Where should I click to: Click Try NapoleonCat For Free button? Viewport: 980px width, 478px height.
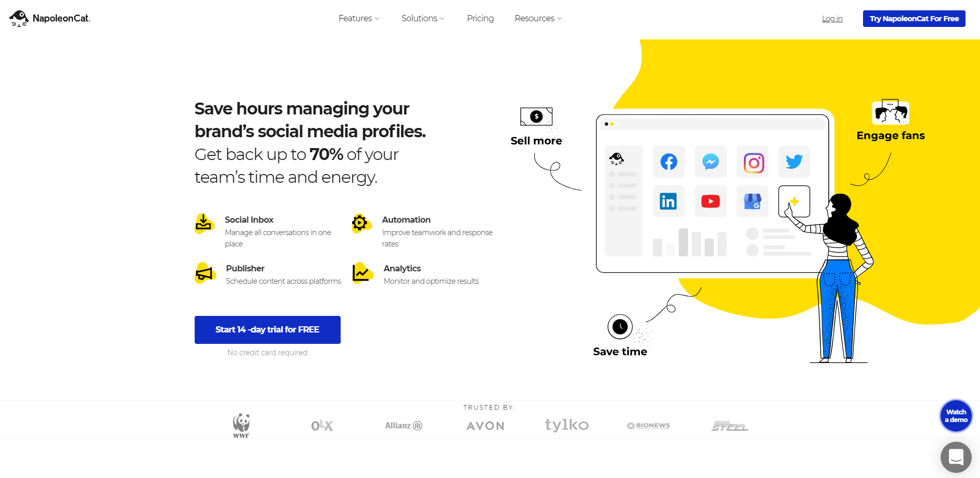914,19
